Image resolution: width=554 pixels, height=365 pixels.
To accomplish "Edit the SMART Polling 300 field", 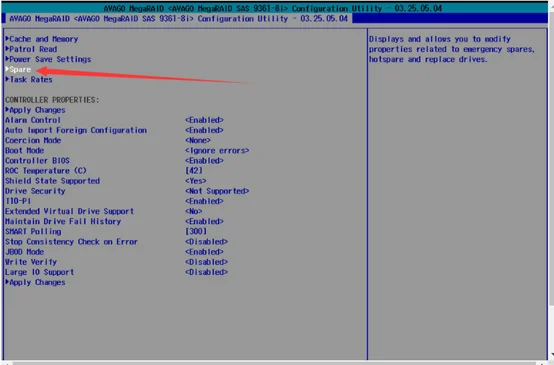I will 196,231.
